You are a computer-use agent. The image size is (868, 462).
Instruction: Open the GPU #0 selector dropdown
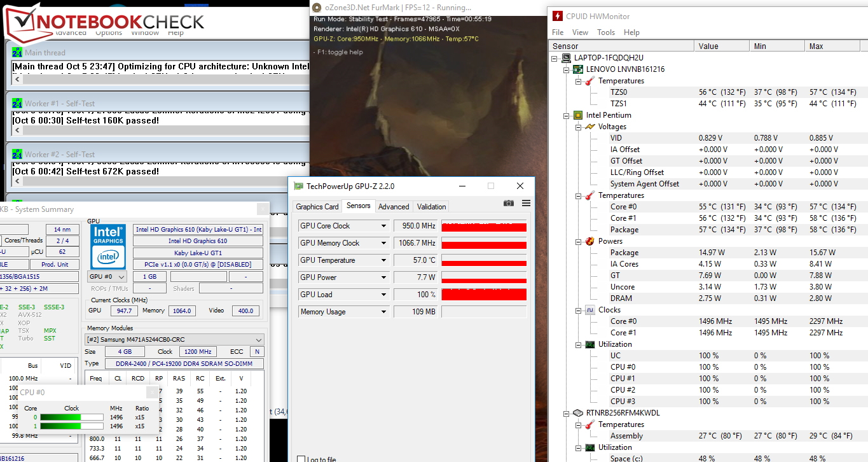pos(107,277)
